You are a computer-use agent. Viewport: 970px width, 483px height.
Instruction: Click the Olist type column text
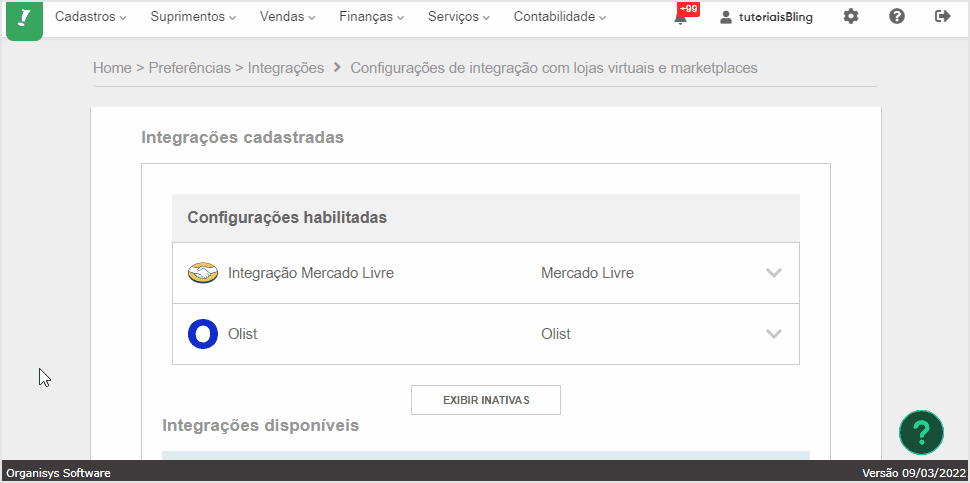(x=556, y=334)
